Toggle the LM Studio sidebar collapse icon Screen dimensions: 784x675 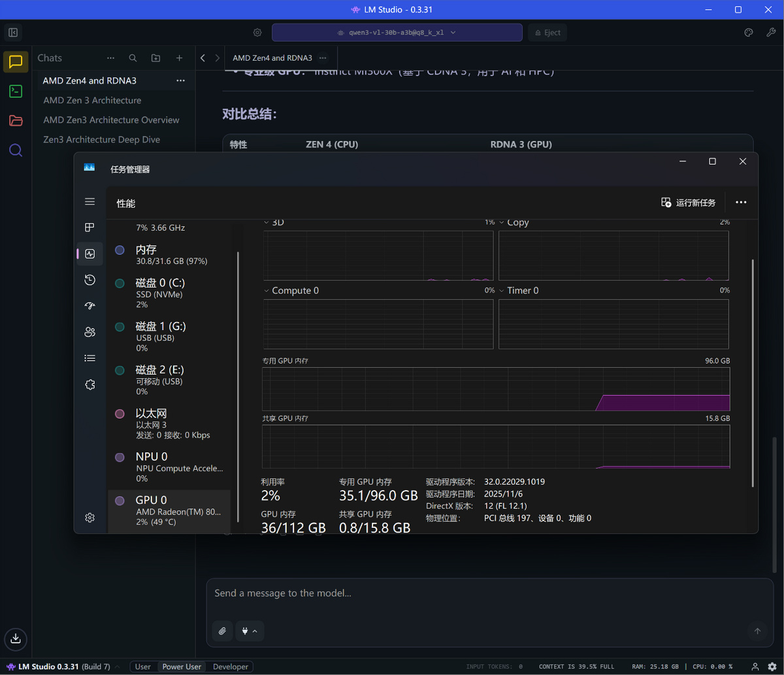coord(13,32)
